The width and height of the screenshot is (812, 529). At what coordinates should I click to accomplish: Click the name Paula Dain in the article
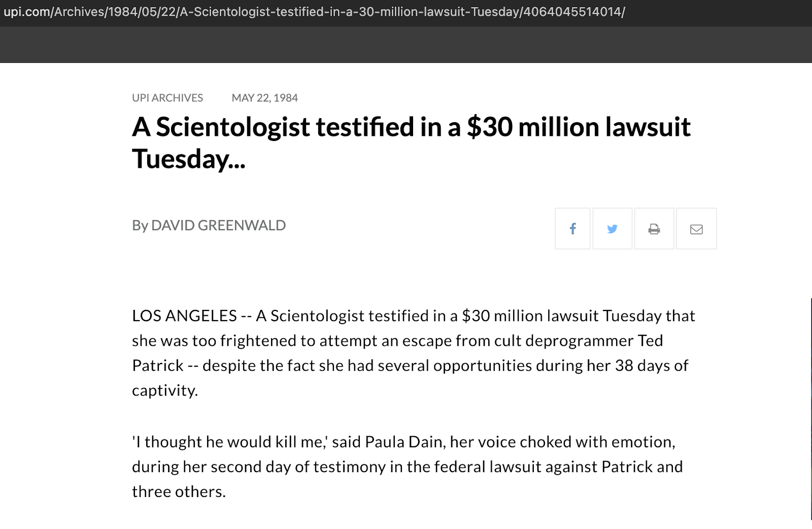tap(403, 442)
